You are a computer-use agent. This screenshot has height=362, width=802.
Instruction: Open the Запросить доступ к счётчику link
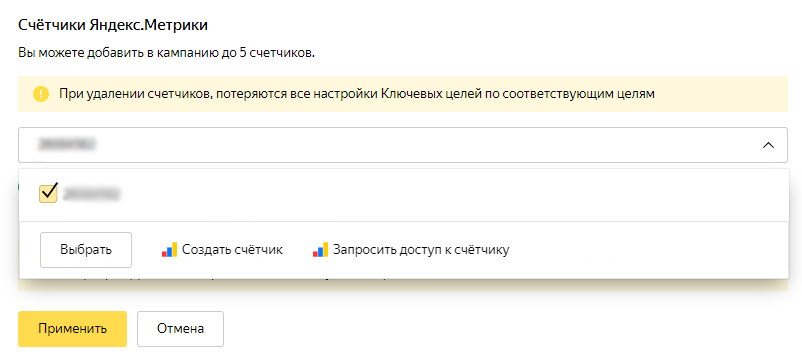[x=421, y=250]
